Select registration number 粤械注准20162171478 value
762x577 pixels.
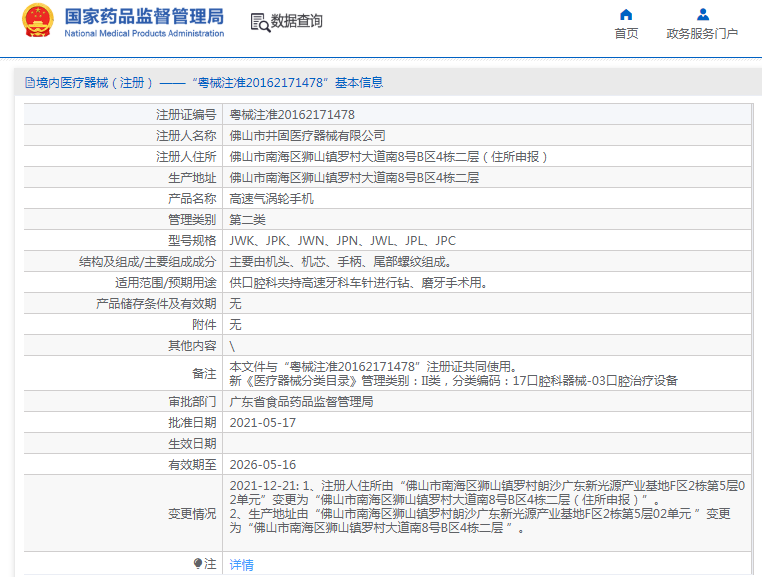click(292, 115)
